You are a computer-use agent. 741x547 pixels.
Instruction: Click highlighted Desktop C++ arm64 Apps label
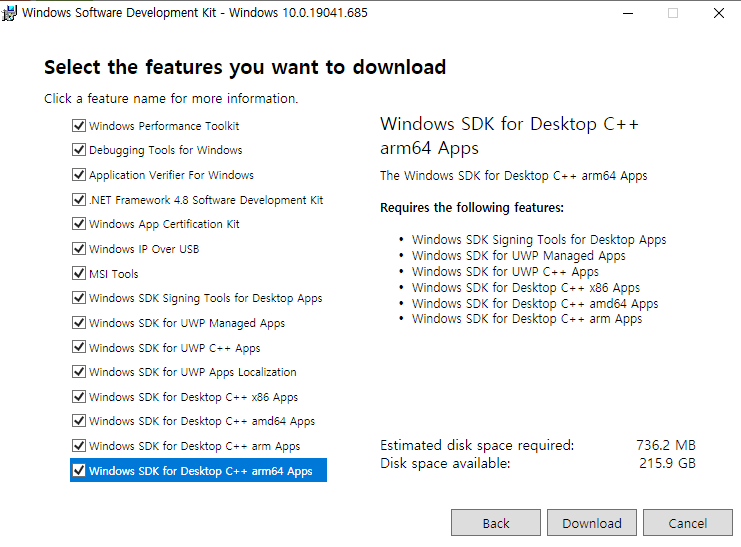(200, 471)
